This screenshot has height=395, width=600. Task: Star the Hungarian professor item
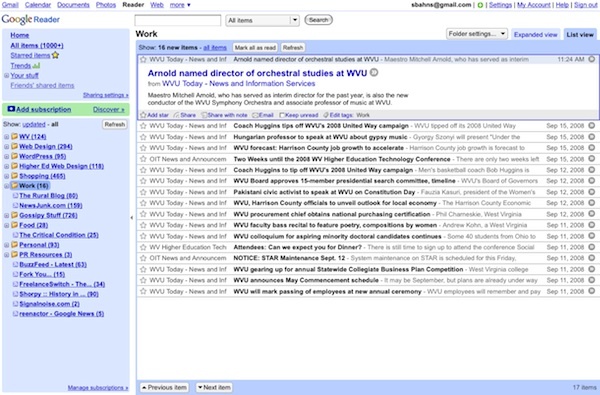(x=143, y=137)
